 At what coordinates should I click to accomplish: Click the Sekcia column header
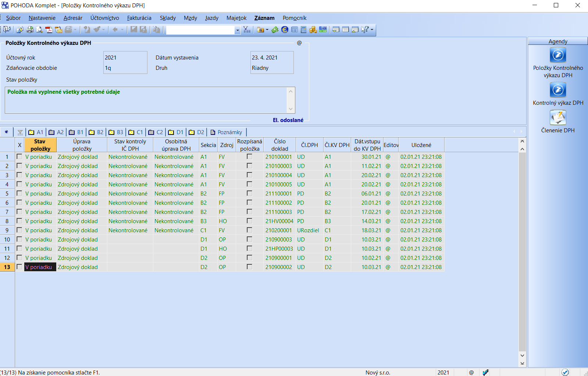coord(208,145)
